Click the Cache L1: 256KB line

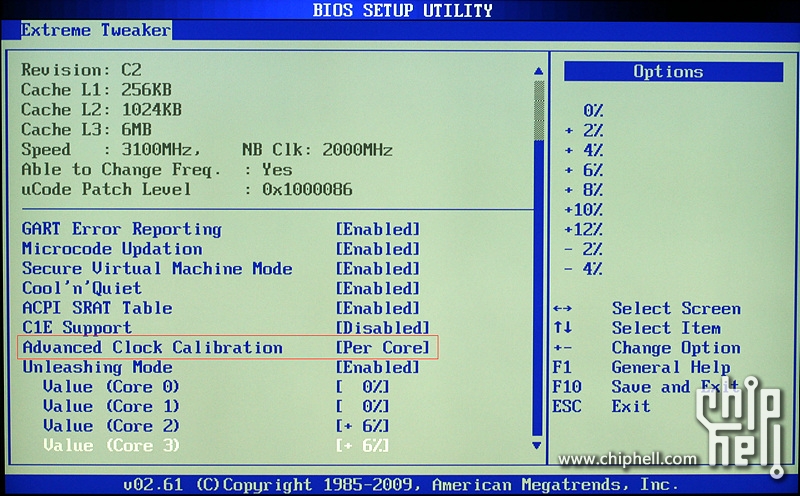point(96,90)
